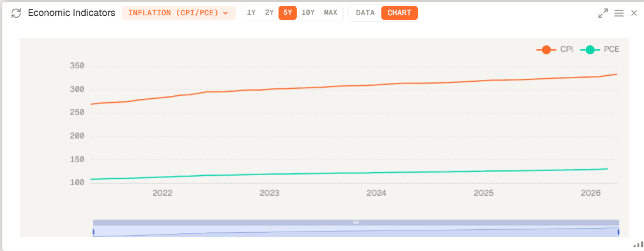
Task: Click the navigator preview chart area
Action: (356, 231)
